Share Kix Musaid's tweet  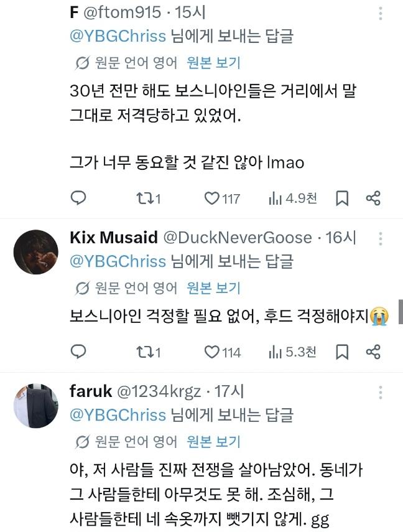coord(373,352)
